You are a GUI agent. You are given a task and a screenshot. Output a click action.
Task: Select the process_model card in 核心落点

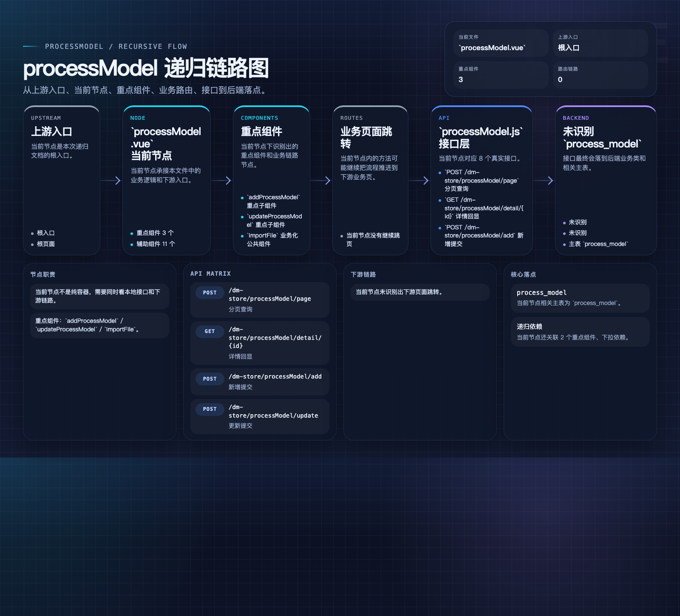click(580, 298)
